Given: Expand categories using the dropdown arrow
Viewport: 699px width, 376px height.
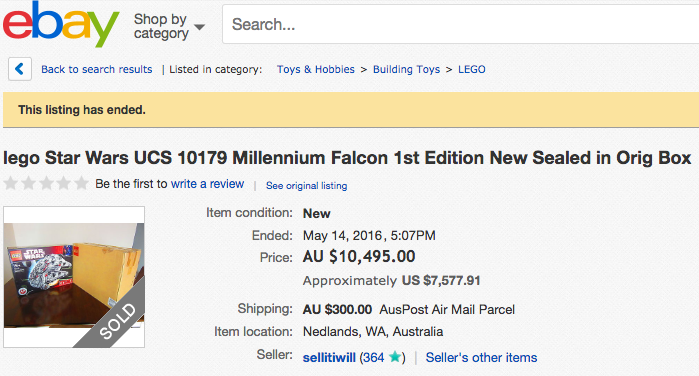Looking at the screenshot, I should [199, 27].
